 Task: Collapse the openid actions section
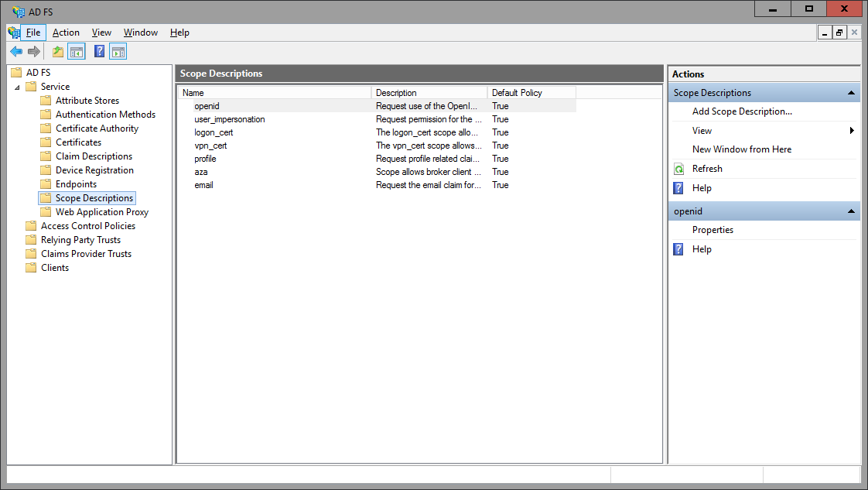pos(852,211)
